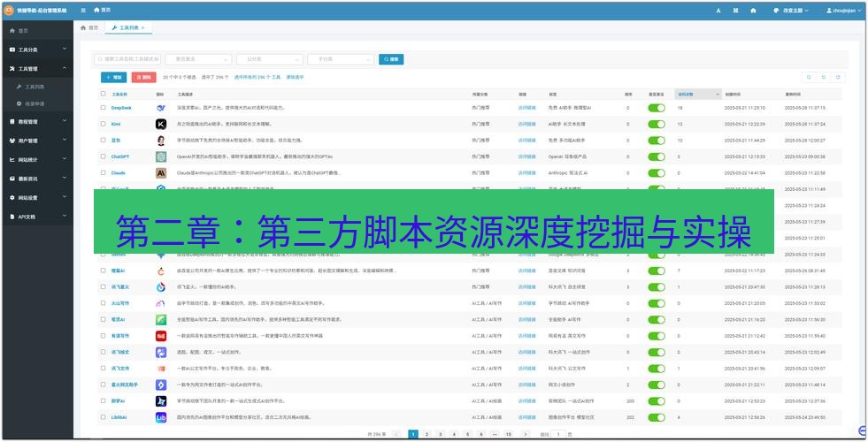The width and height of the screenshot is (868, 442).
Task: Open the zhoujinjian user dropdown
Action: 842,11
